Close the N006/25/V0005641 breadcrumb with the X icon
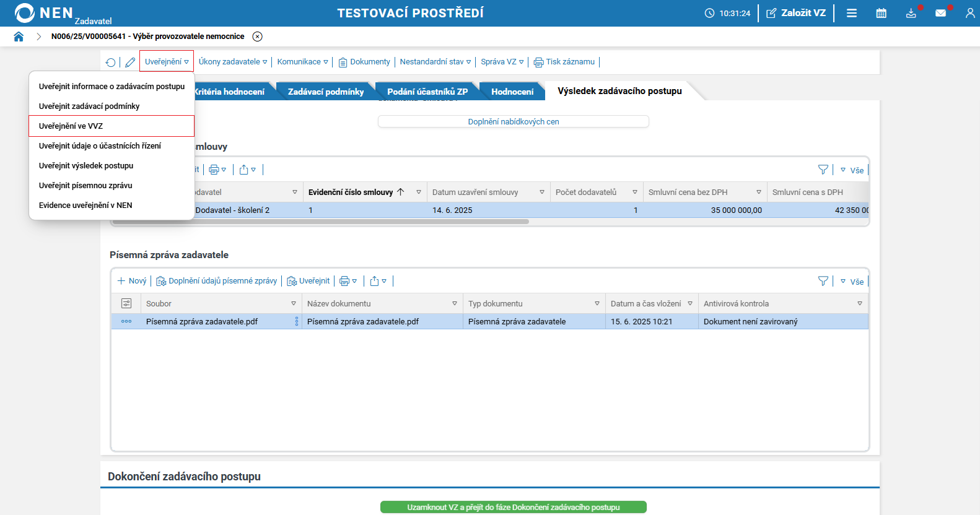Screen dimensions: 980x515 point(258,37)
